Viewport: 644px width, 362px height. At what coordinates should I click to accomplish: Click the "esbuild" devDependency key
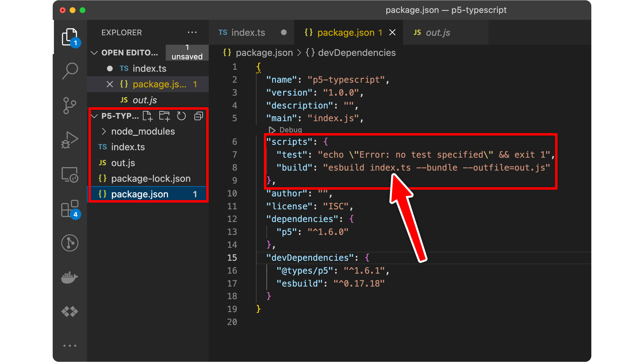(x=300, y=284)
